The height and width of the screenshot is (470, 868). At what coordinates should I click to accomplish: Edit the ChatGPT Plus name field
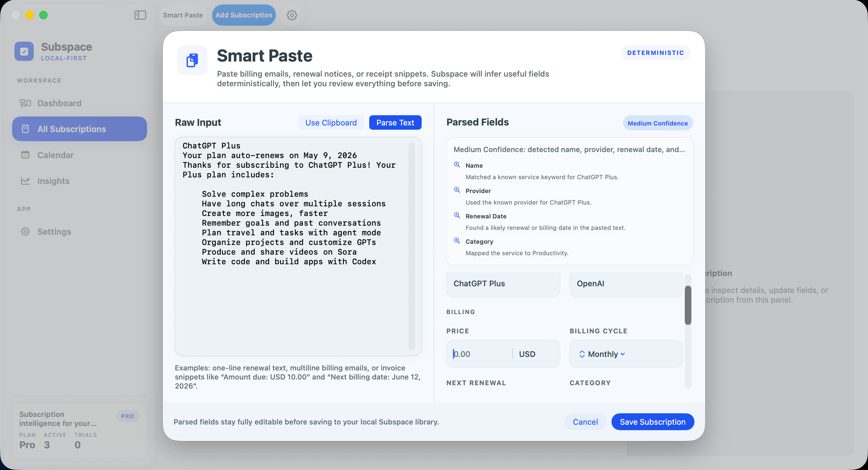point(502,284)
